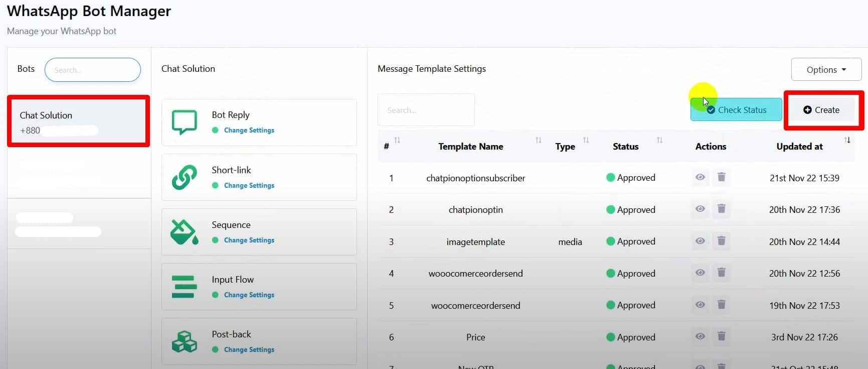The width and height of the screenshot is (868, 369).
Task: Open Change Settings link under Bot Reply
Action: [x=249, y=130]
